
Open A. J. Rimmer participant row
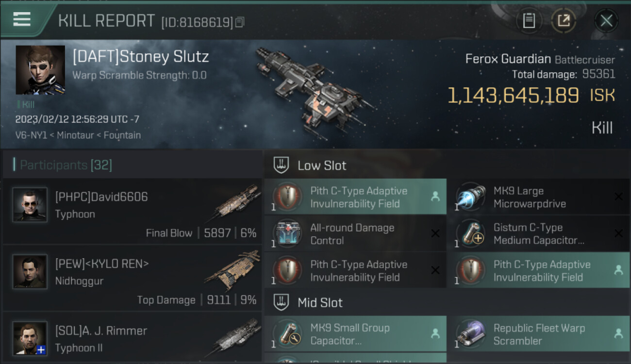[133, 338]
